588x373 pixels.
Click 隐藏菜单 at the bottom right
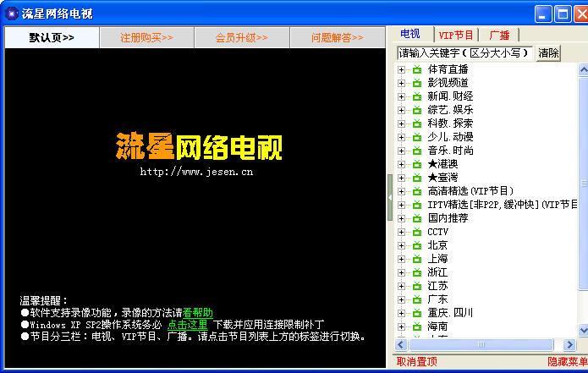568,362
